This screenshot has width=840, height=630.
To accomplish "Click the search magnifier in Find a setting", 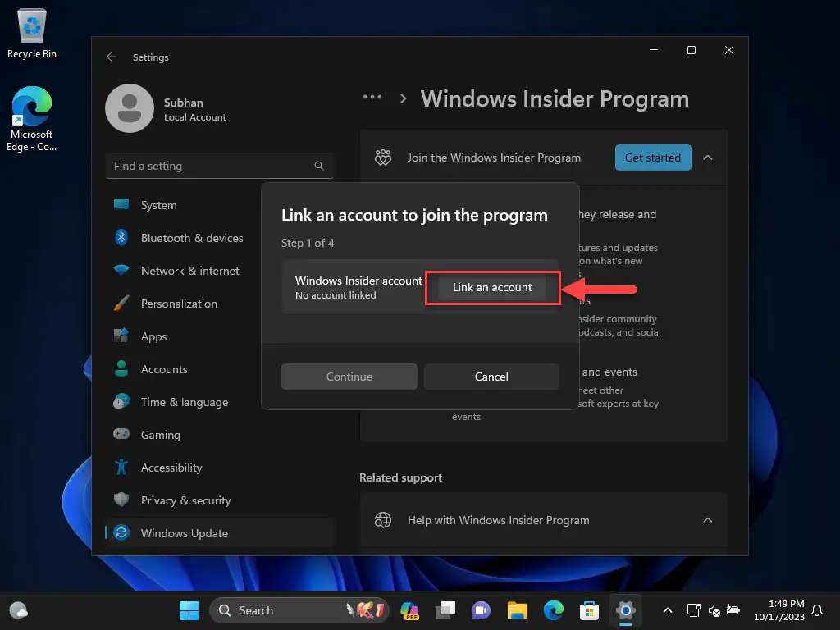I will tap(319, 166).
